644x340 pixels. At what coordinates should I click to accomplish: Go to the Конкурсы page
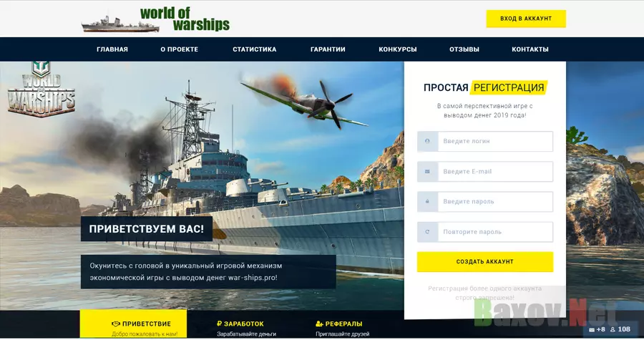point(398,49)
